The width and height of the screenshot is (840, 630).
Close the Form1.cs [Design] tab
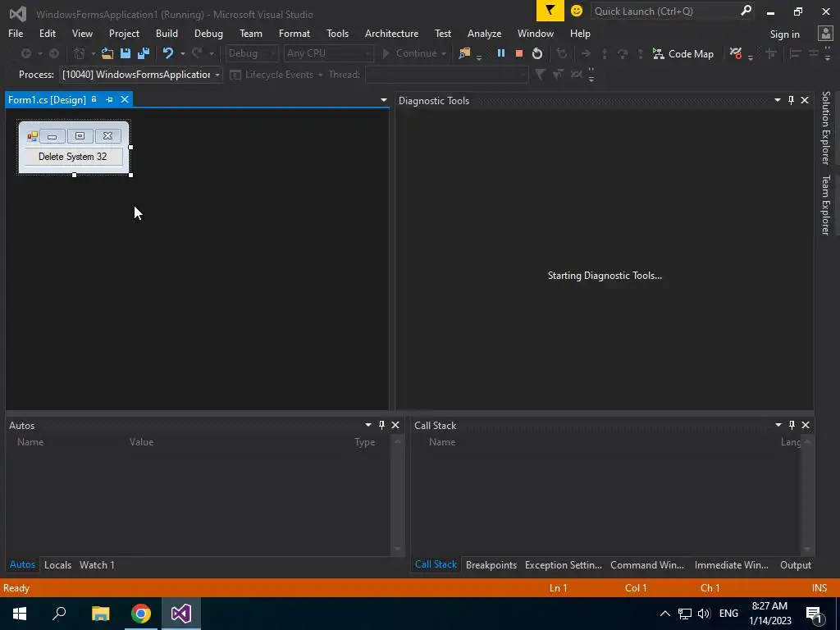pyautogui.click(x=125, y=99)
